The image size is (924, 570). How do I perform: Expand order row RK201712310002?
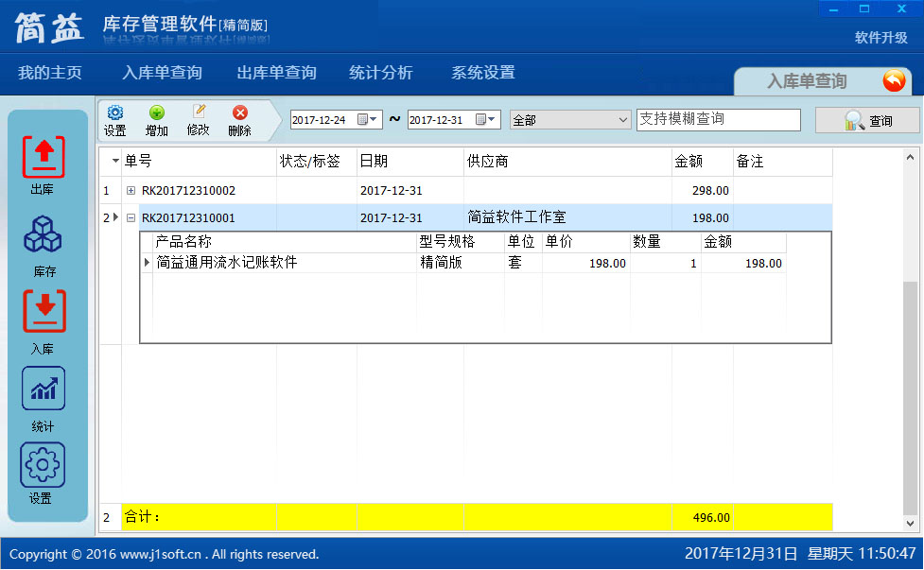[131, 191]
